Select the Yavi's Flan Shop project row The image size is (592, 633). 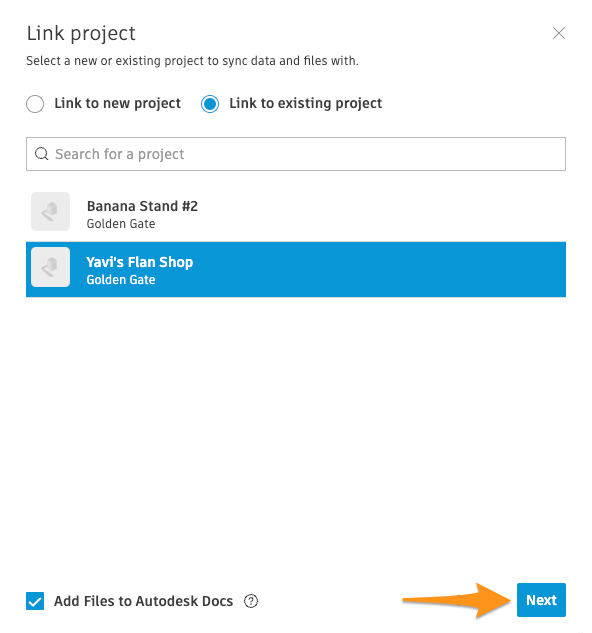point(296,269)
